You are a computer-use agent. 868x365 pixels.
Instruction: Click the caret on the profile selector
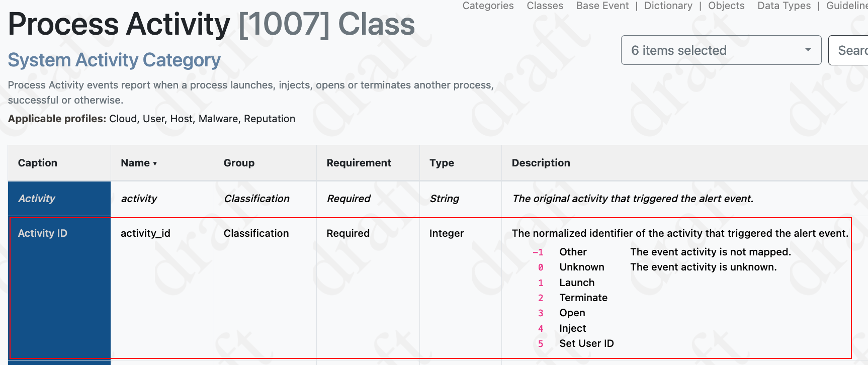point(808,50)
